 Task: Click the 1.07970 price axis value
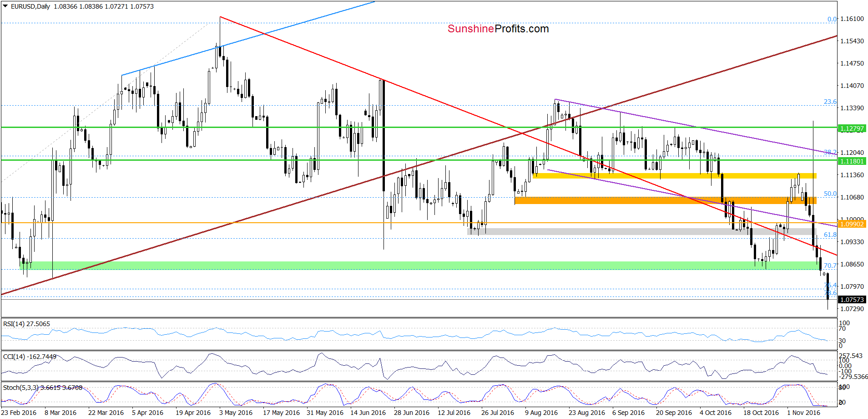point(852,286)
